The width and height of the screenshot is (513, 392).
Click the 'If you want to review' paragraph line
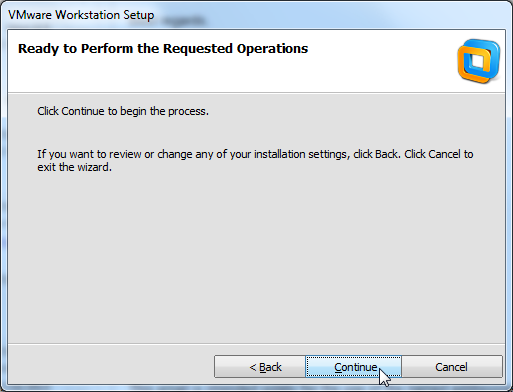[x=255, y=154]
